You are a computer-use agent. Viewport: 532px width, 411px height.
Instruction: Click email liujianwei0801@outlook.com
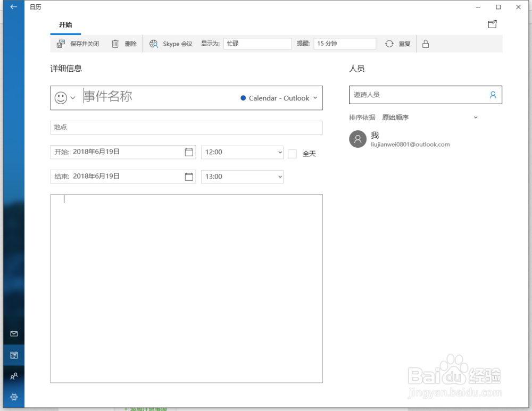[x=410, y=145]
